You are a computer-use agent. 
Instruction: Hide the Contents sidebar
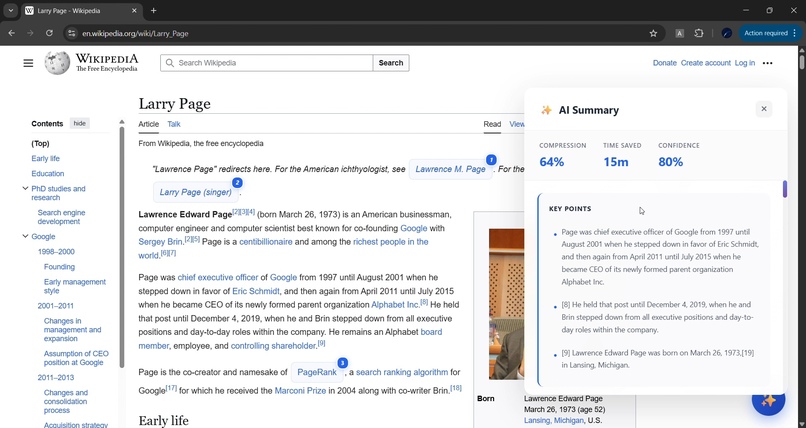point(80,123)
